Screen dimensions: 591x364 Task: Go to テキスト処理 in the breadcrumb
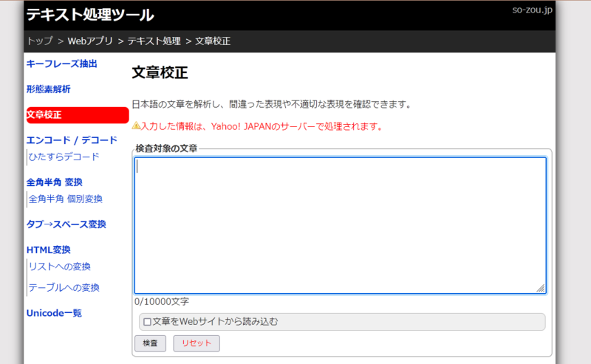pos(154,41)
